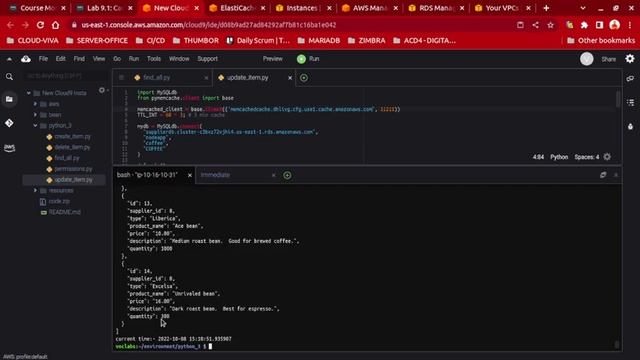The width and height of the screenshot is (640, 360).
Task: Open the AWS Toolkit sidebar icon
Action: tap(9, 147)
